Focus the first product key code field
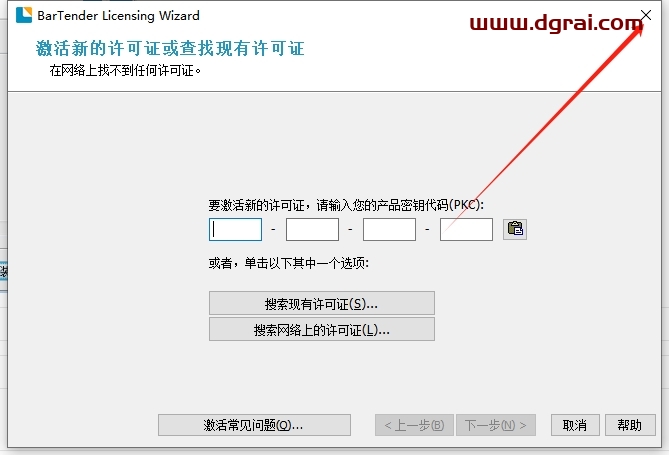This screenshot has height=455, width=669. click(x=236, y=230)
